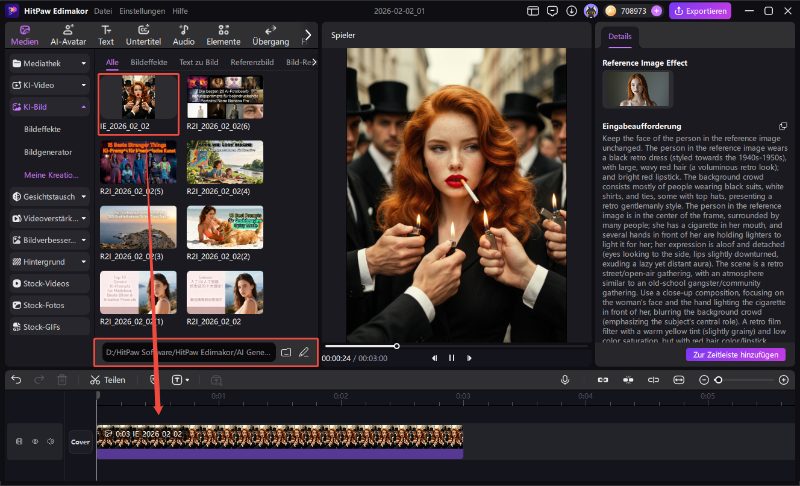Copy the Eingabeaufforderung prompt text

(x=783, y=126)
